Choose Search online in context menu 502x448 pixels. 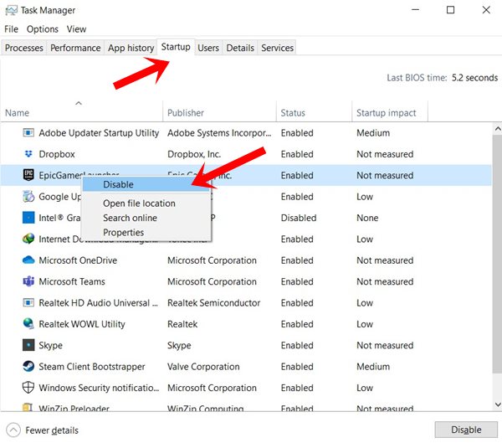click(x=146, y=218)
